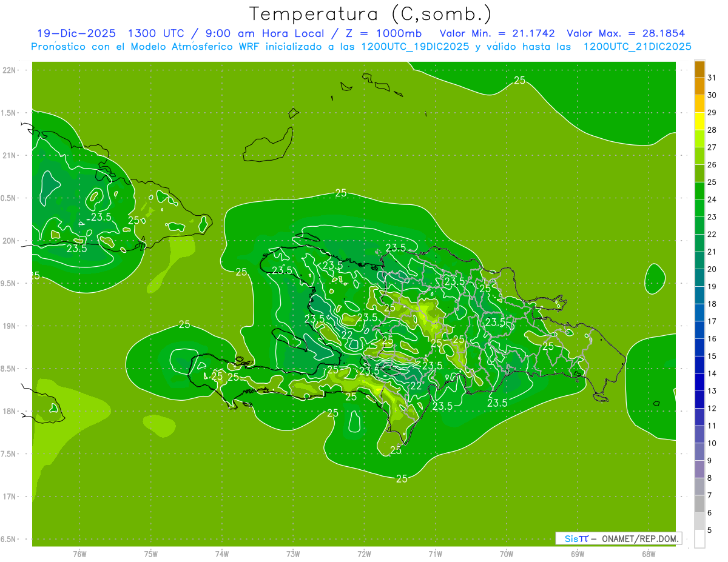Click the '75W' longitude axis label
The height and width of the screenshot is (562, 728).
coord(150,554)
